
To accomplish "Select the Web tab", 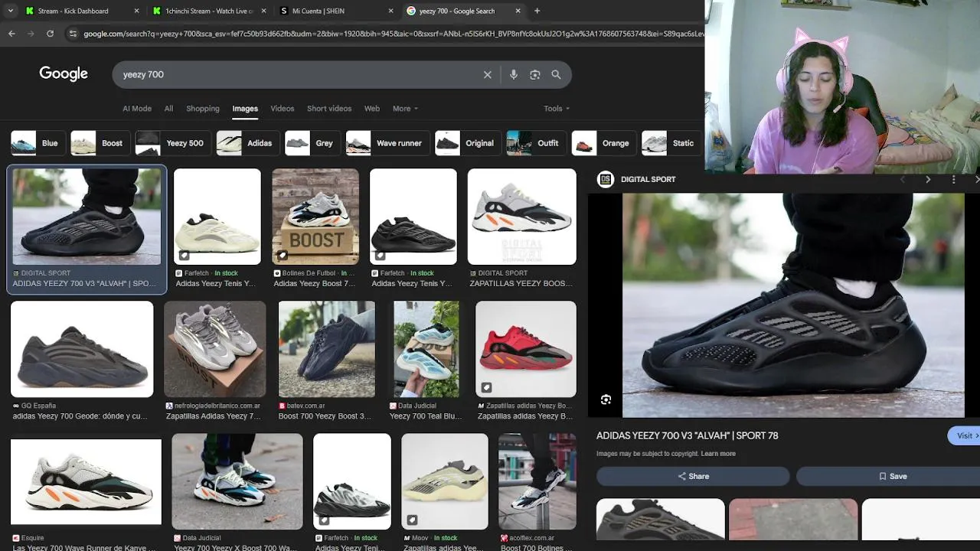I will tap(372, 109).
